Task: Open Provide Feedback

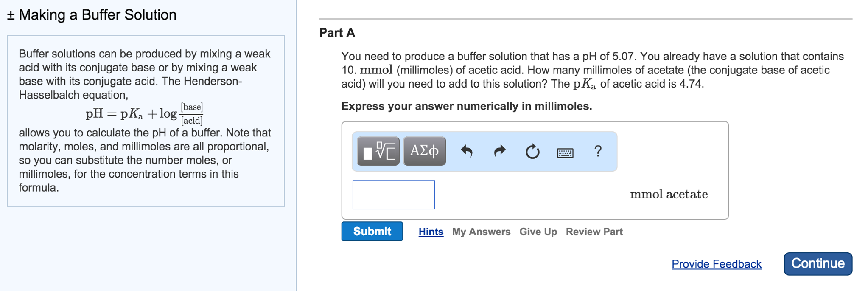Action: [716, 264]
